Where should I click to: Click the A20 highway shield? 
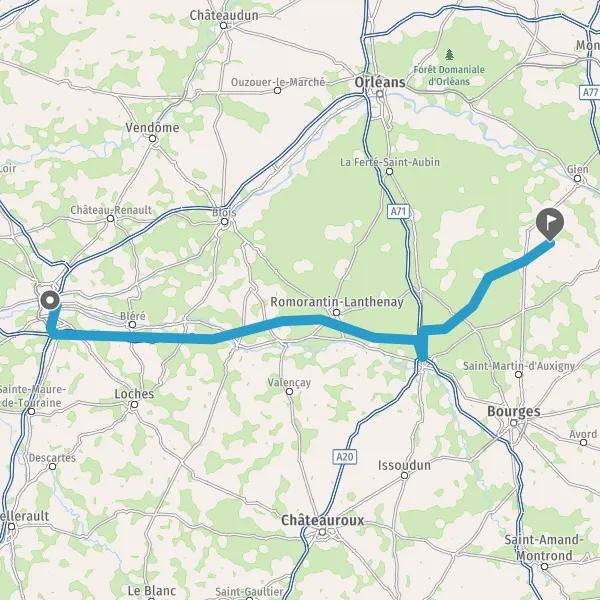point(345,457)
